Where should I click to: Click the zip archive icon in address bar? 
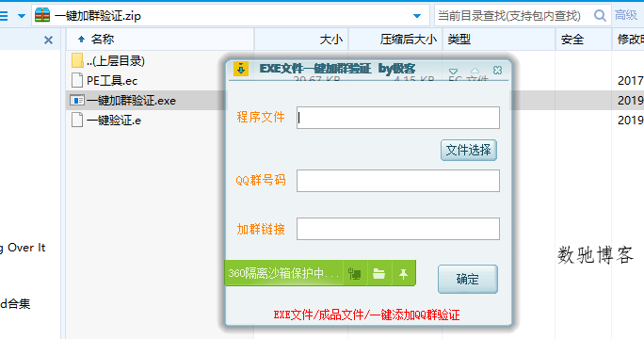point(42,15)
